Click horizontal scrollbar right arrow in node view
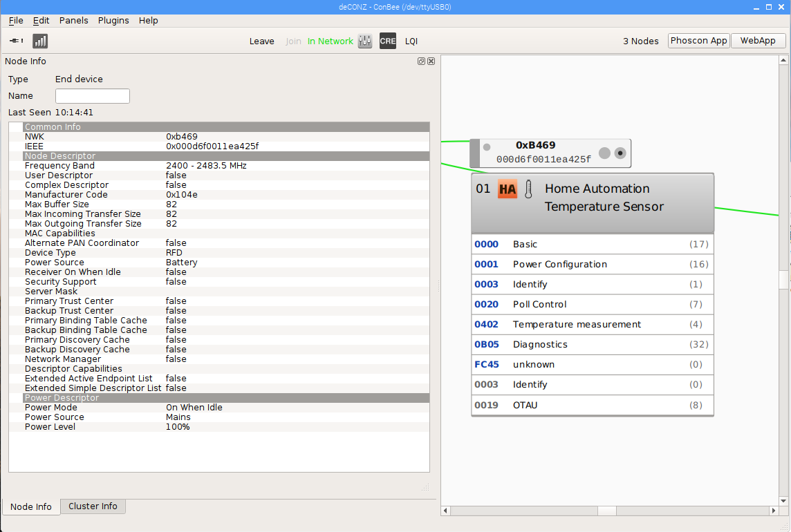Image resolution: width=791 pixels, height=532 pixels. pos(774,511)
